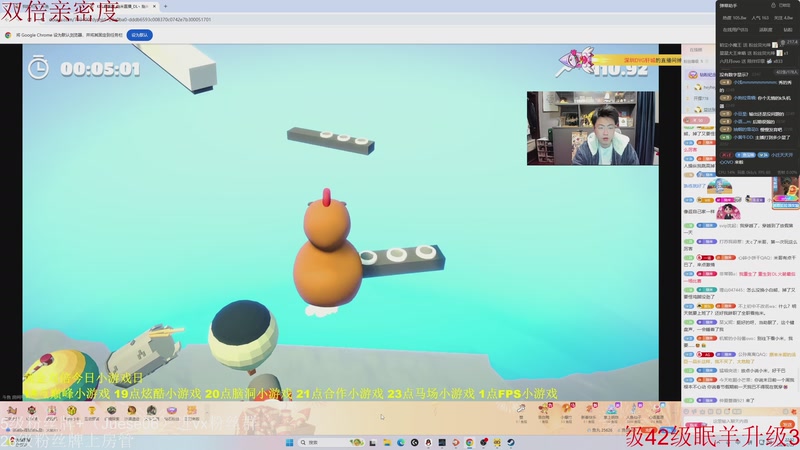The height and width of the screenshot is (450, 800).
Task: Click the streamer webcam overlay
Action: click(592, 128)
